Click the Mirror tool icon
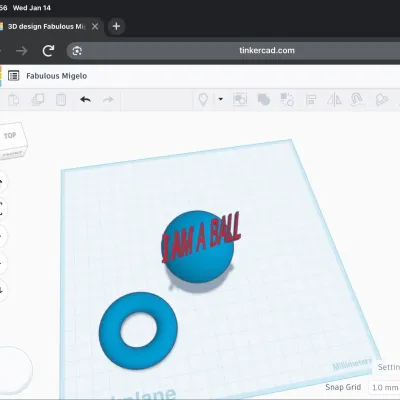The width and height of the screenshot is (400, 400). 334,99
